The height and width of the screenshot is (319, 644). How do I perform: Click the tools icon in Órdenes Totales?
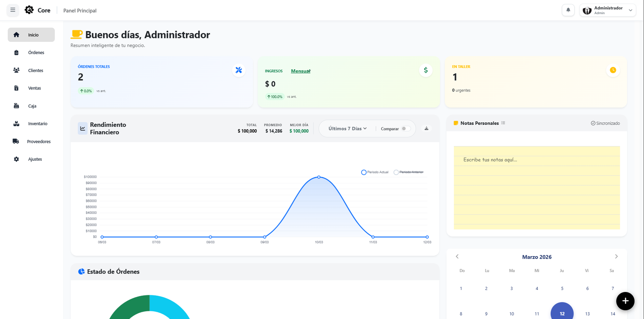pos(239,70)
